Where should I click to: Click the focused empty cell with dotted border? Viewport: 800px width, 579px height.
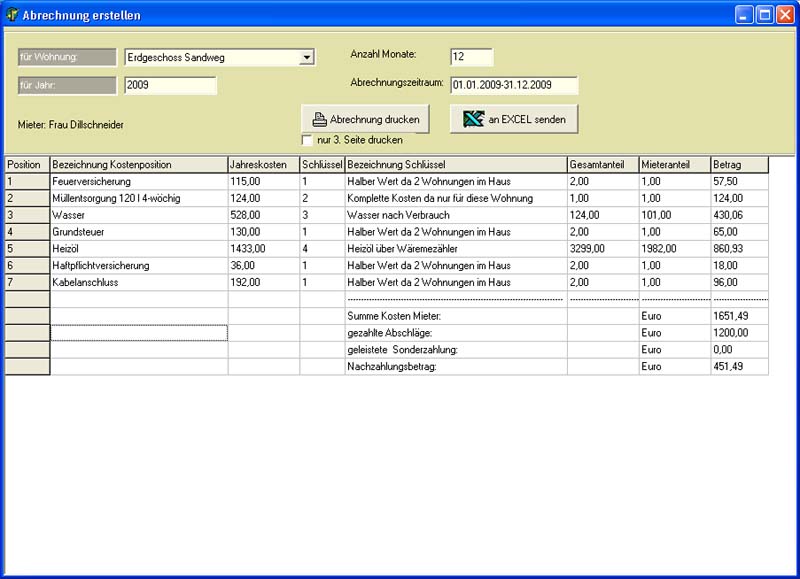tap(139, 333)
